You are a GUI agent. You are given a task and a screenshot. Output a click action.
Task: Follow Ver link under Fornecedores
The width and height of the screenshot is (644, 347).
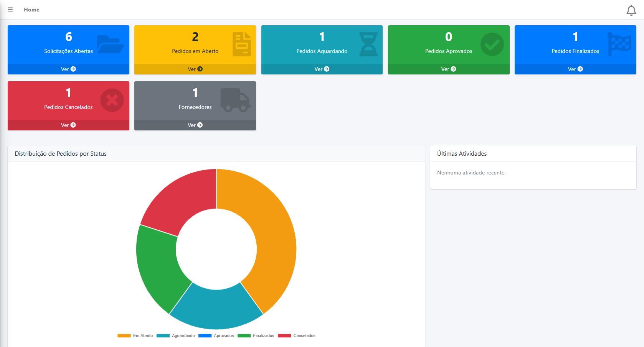click(195, 125)
